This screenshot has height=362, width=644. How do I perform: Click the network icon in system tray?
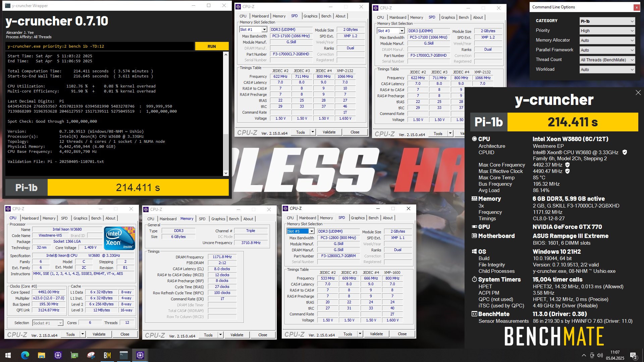(592, 355)
